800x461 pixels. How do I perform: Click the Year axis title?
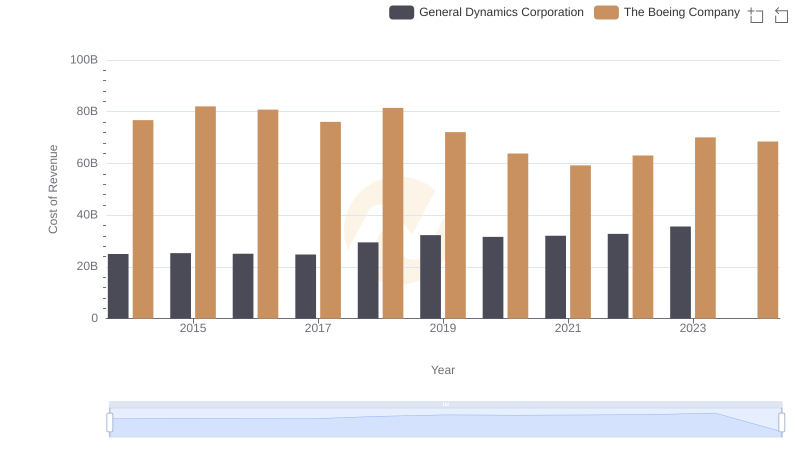443,370
